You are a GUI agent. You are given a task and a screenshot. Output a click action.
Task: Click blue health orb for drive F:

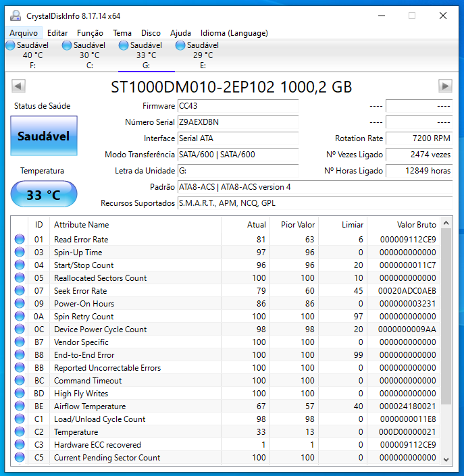click(10, 45)
